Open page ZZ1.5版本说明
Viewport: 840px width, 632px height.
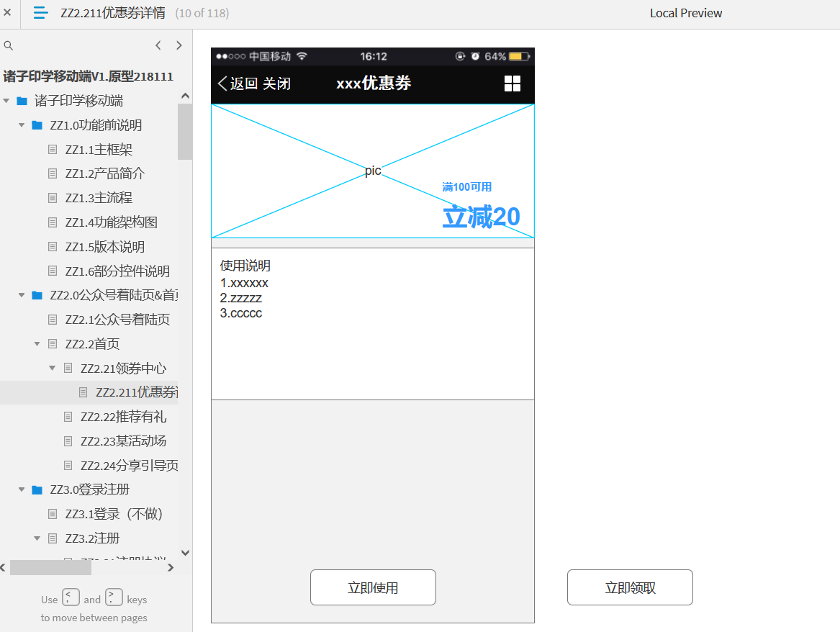105,247
